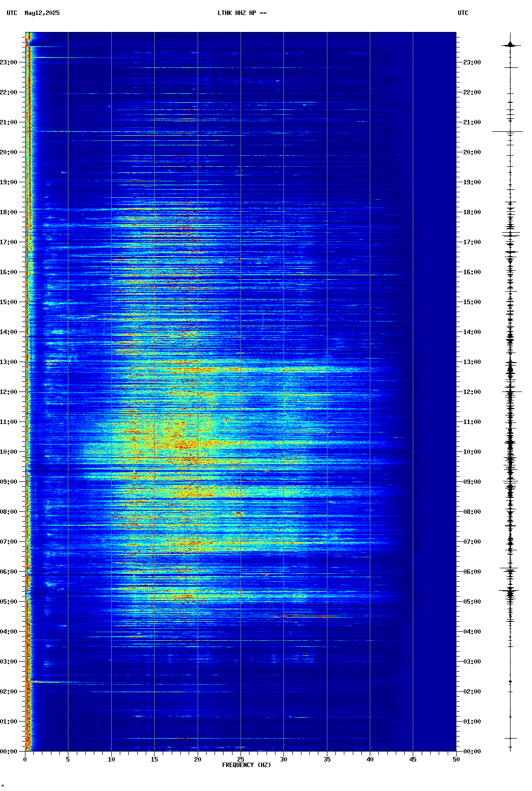Click the left axis time label 21:00
The height and width of the screenshot is (791, 532).
(8, 122)
